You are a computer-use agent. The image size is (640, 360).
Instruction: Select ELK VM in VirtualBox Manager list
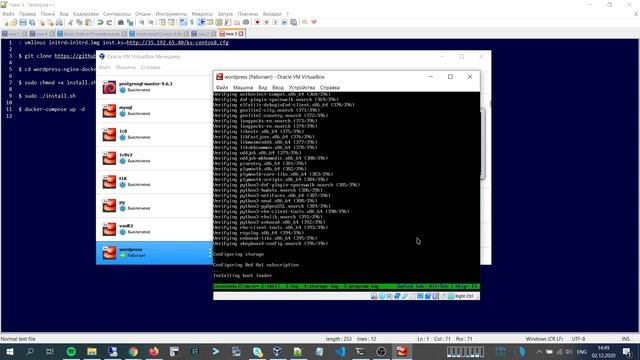154,182
